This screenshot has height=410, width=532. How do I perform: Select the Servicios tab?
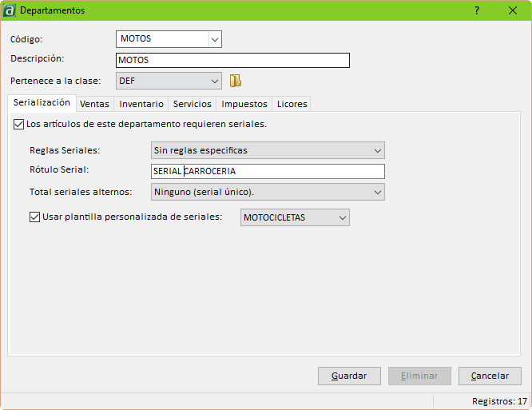coord(192,104)
